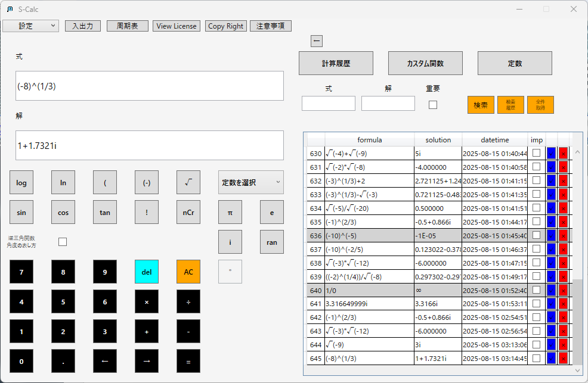The image size is (588, 383).
Task: Mark row 632 as important
Action: tap(536, 180)
